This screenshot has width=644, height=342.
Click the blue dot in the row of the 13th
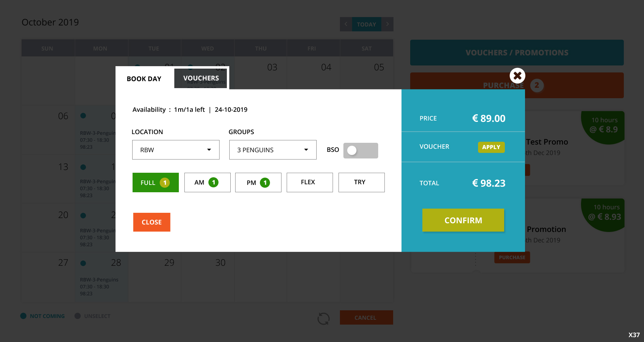click(x=83, y=167)
